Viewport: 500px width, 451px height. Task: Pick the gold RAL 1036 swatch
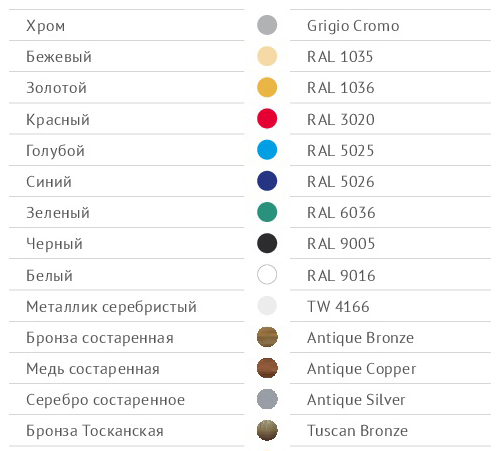pos(267,87)
